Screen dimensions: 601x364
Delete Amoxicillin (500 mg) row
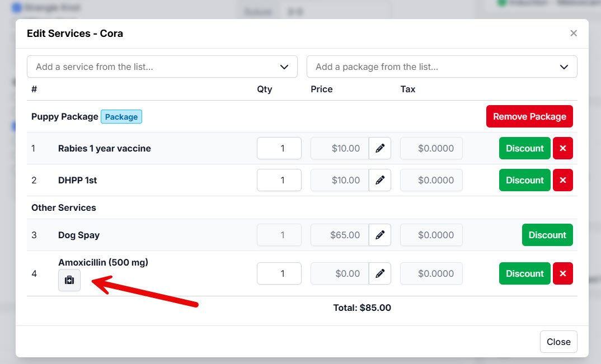pos(563,273)
